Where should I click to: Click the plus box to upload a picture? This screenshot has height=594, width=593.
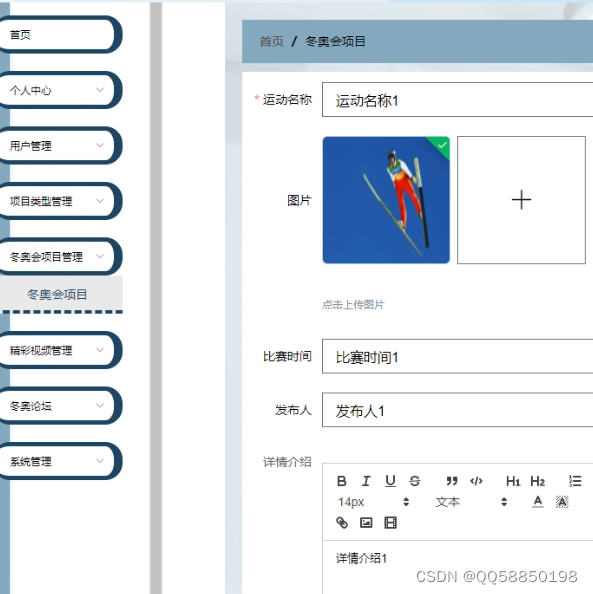pyautogui.click(x=521, y=200)
